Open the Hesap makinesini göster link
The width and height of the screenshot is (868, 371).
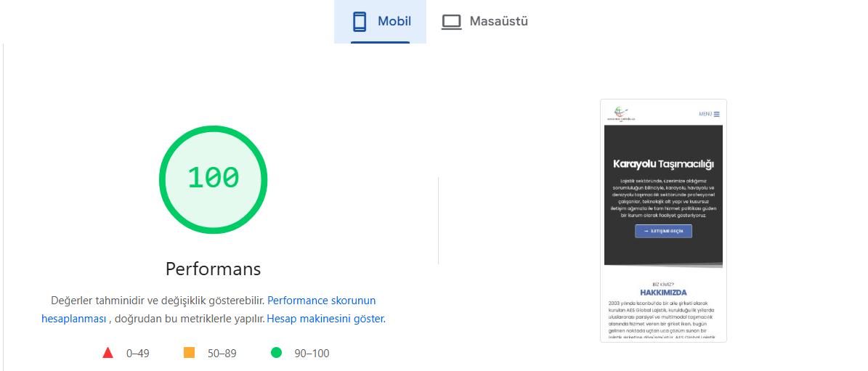tap(326, 319)
